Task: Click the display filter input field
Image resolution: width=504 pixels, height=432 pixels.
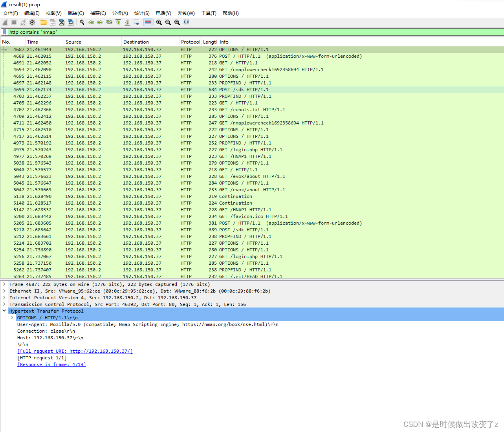Action: click(255, 32)
